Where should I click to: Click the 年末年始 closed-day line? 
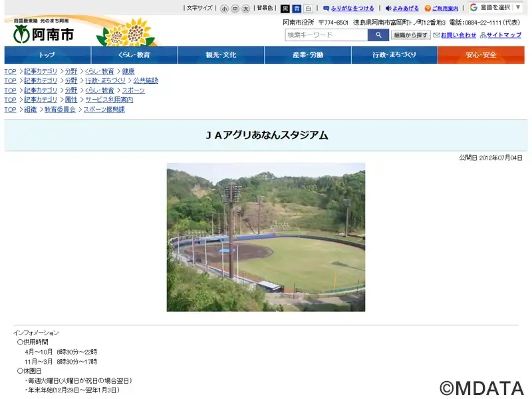coord(72,390)
